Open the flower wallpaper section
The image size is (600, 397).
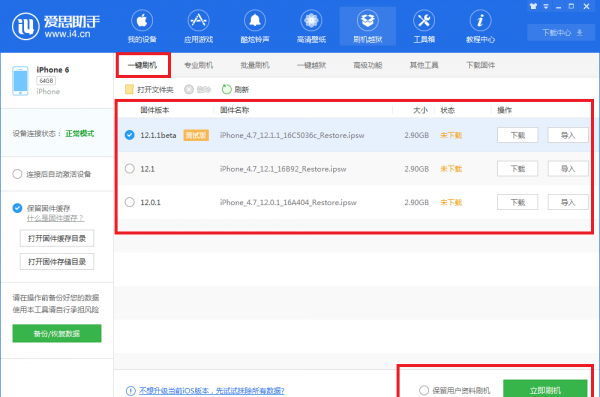tap(311, 20)
